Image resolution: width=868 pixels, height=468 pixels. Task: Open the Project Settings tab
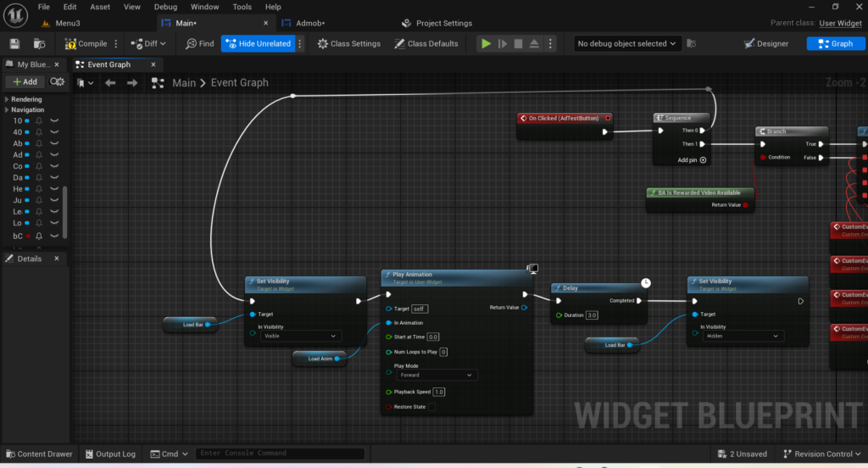tap(444, 23)
